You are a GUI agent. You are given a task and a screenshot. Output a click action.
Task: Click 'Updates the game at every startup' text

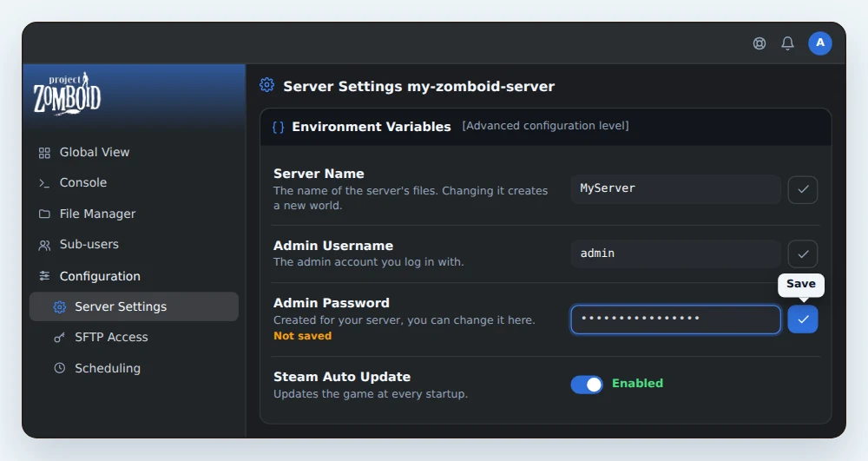click(371, 394)
